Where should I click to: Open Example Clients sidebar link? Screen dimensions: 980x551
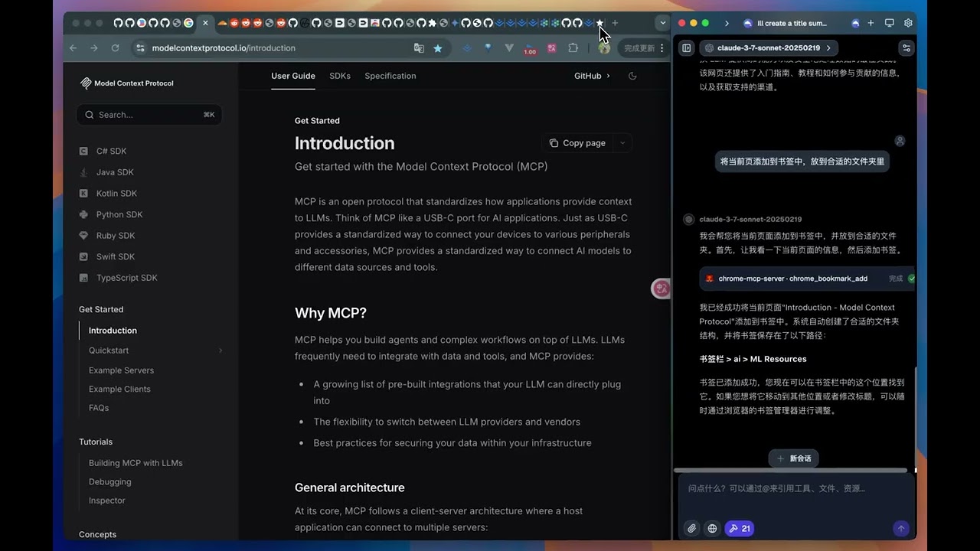point(119,389)
